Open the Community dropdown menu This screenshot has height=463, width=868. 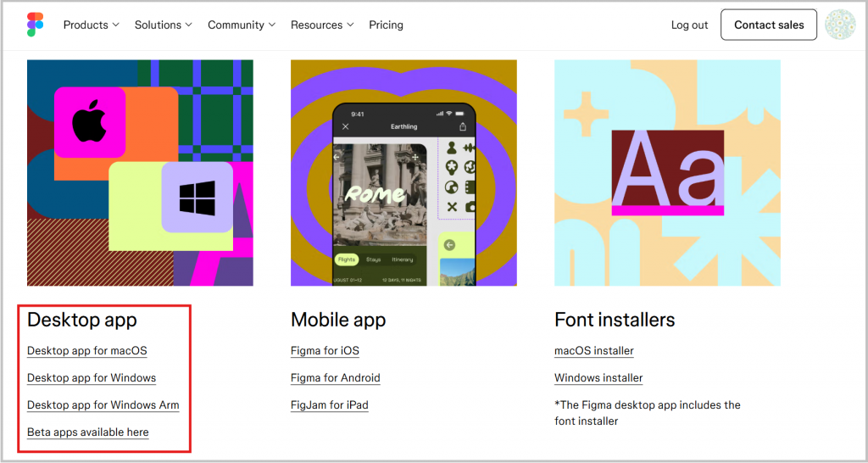click(x=242, y=25)
